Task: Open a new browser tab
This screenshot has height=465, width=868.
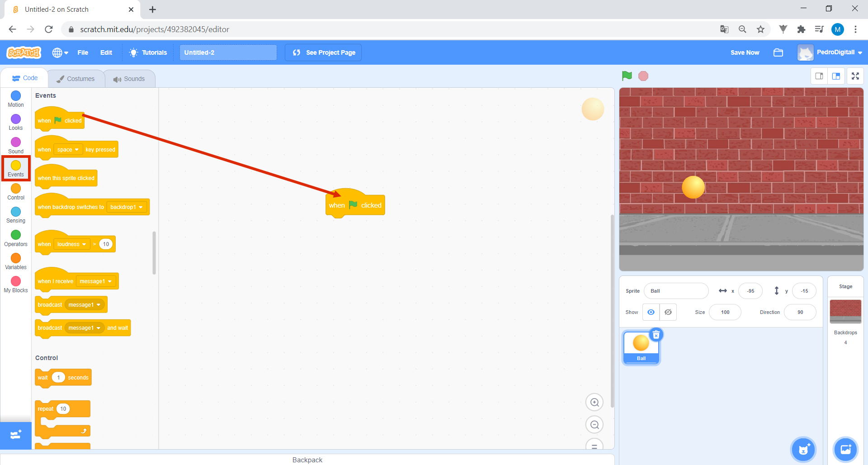Action: click(x=152, y=9)
